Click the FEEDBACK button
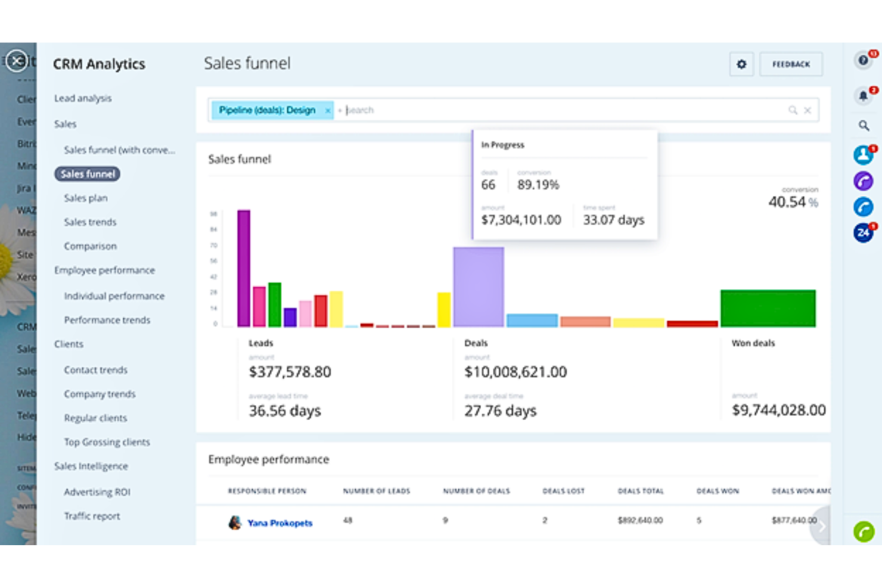 coord(791,64)
